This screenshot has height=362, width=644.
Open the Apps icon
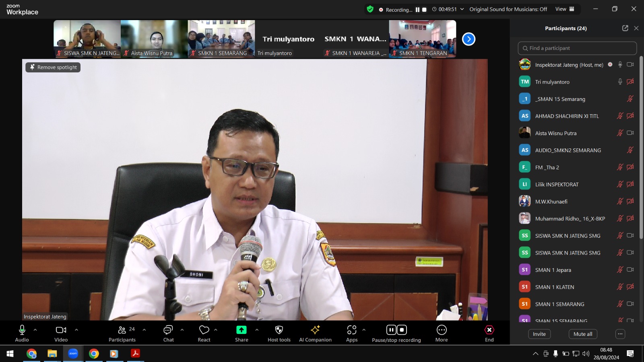click(x=352, y=330)
